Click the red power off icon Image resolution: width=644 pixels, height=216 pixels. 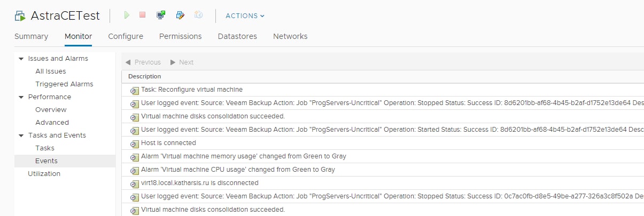pos(142,15)
